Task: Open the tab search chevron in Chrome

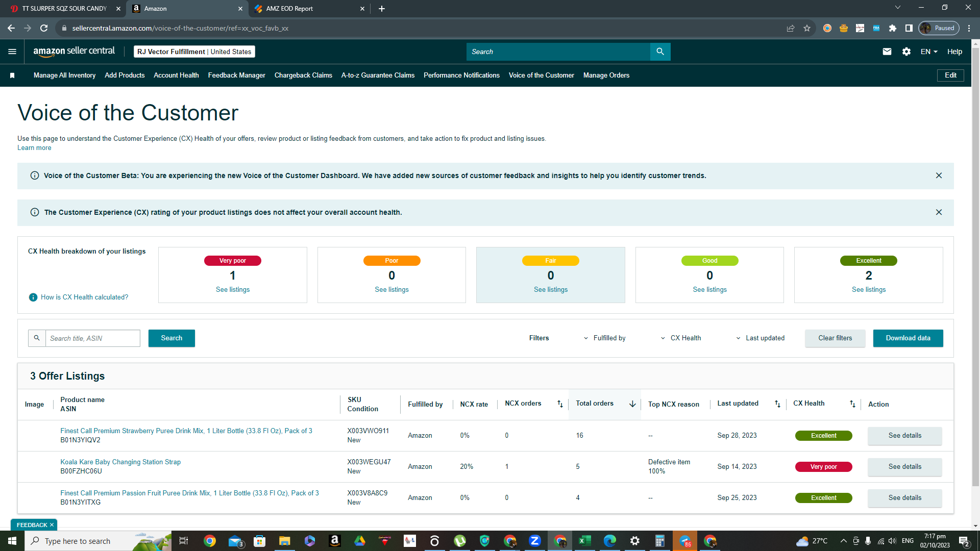Action: [898, 8]
